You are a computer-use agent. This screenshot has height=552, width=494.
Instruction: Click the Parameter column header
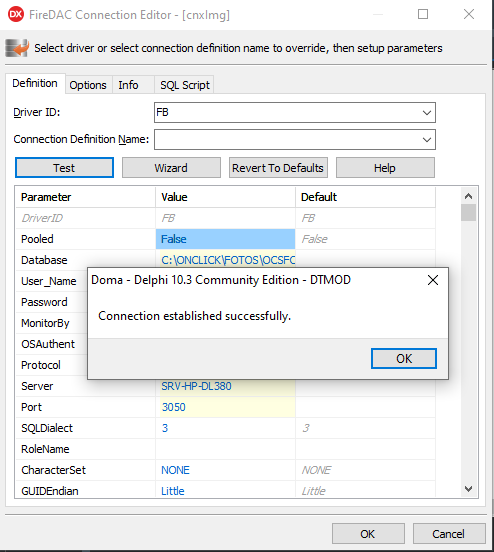(x=85, y=197)
